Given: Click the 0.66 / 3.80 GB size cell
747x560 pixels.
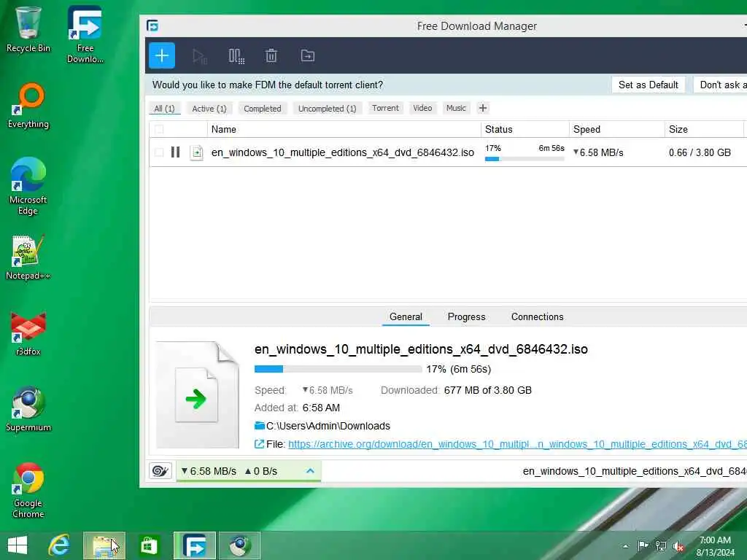Looking at the screenshot, I should click(x=700, y=152).
